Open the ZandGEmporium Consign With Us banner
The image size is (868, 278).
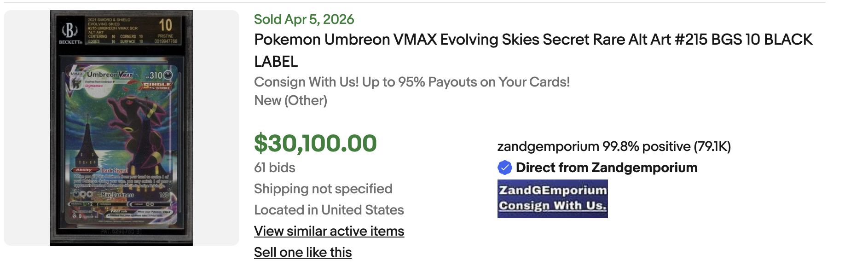point(553,199)
